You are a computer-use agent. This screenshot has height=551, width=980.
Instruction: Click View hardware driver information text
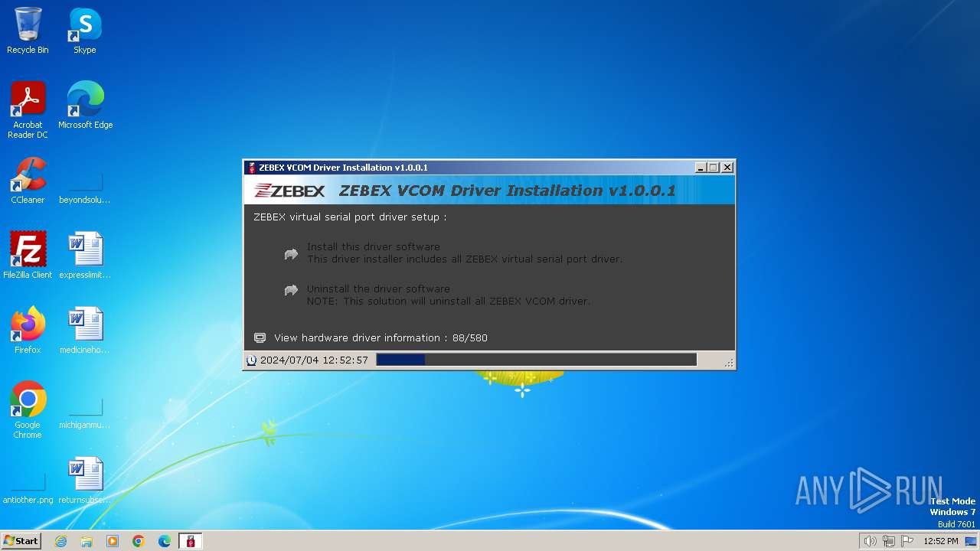coord(381,337)
